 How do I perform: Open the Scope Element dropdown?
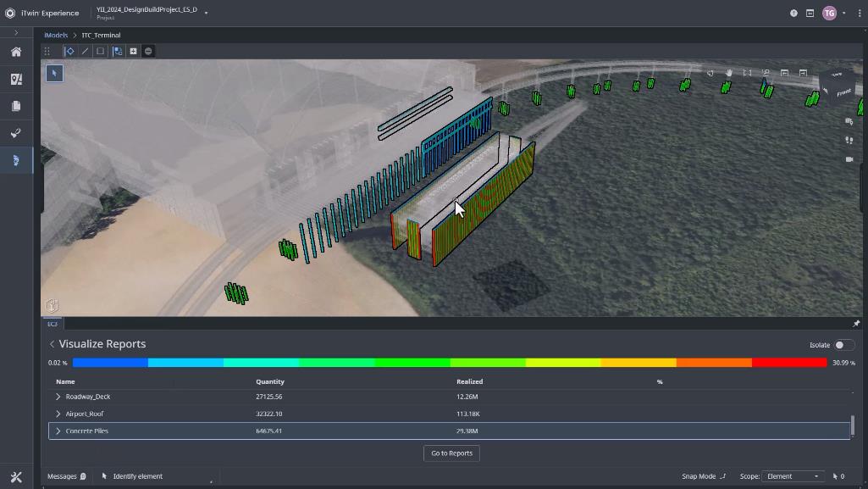pyautogui.click(x=793, y=476)
